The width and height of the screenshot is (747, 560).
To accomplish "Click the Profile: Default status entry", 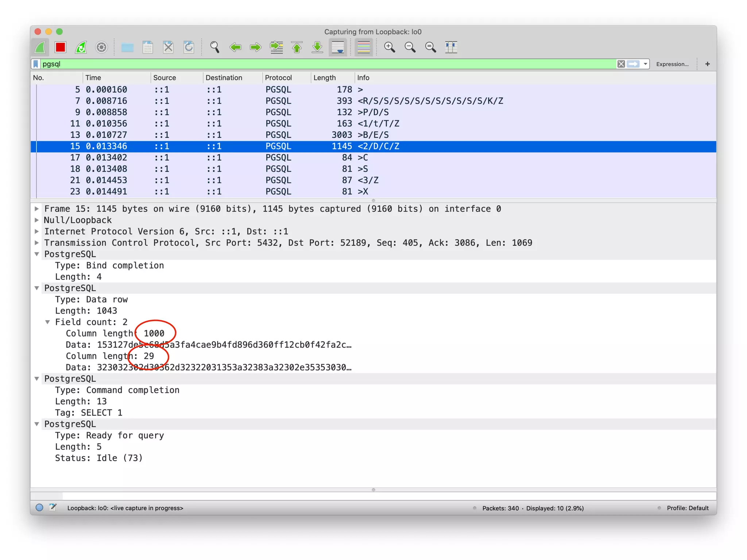I will point(688,508).
